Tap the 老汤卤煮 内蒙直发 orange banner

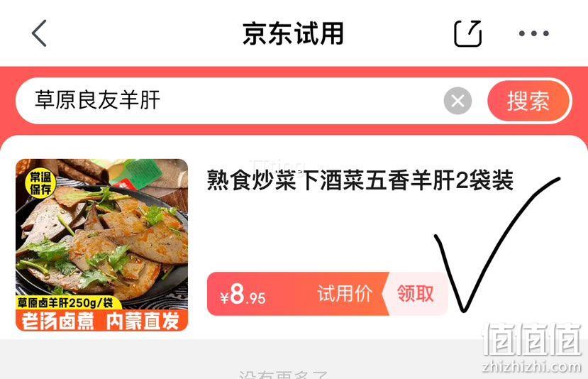(x=101, y=322)
